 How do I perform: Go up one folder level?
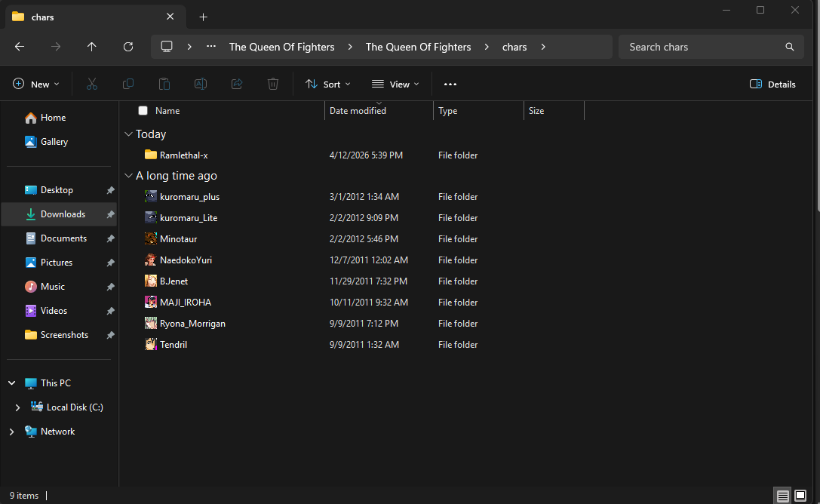(x=91, y=47)
